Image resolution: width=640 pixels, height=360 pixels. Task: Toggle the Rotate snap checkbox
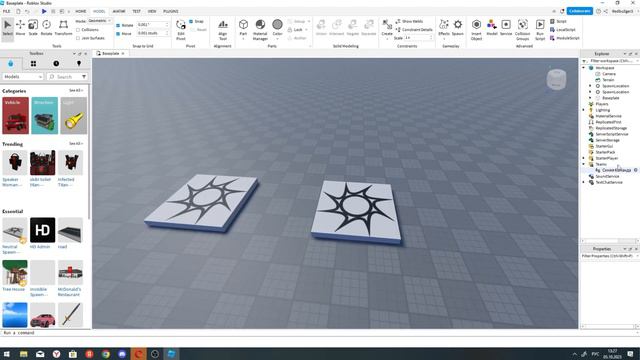[118, 25]
